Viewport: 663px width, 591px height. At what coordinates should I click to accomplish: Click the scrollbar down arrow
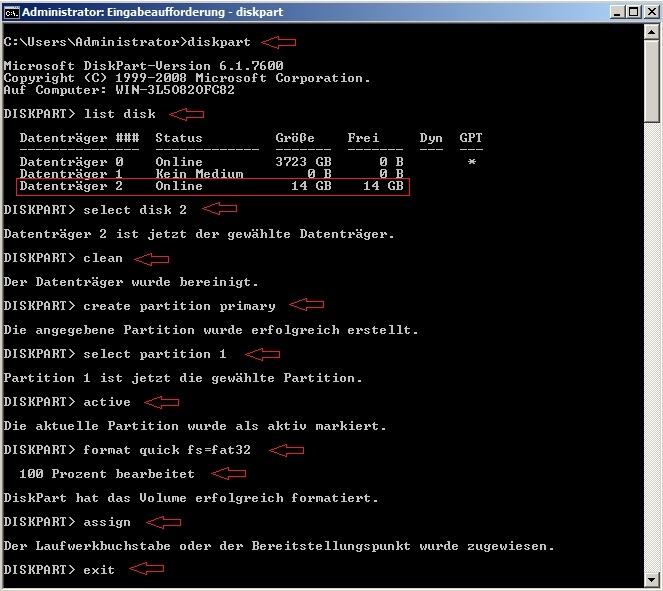652,579
